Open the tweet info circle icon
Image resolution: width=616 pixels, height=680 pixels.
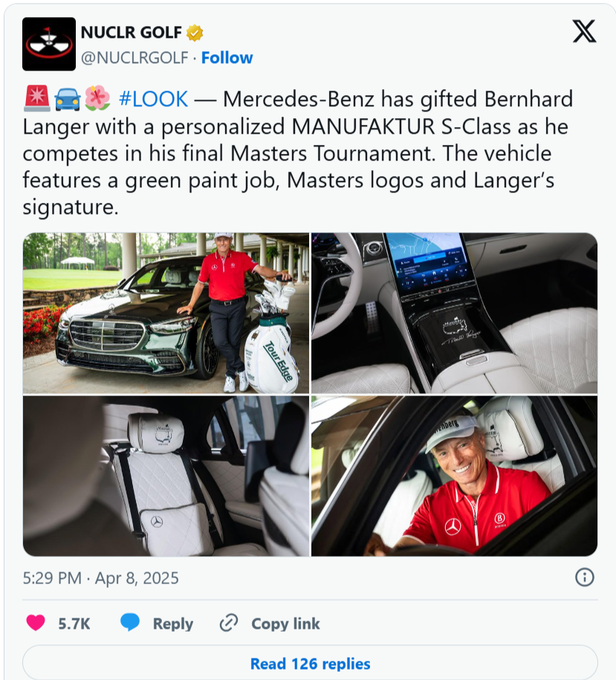pyautogui.click(x=584, y=577)
